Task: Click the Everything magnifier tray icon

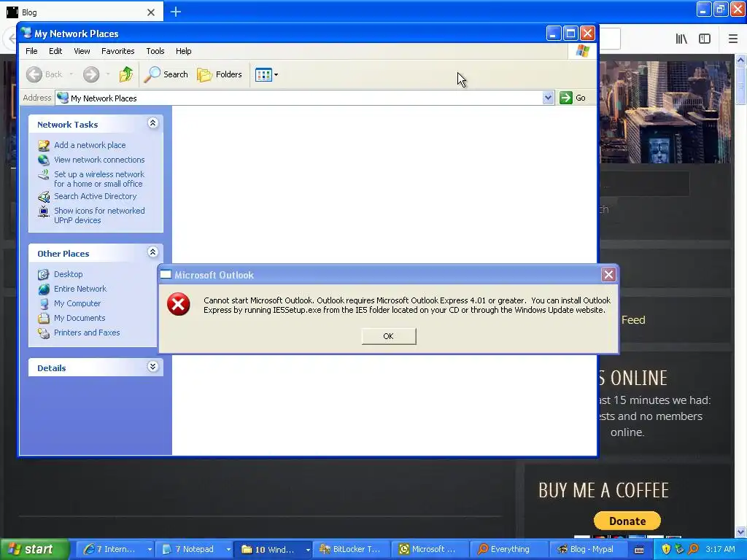Action: (x=693, y=550)
